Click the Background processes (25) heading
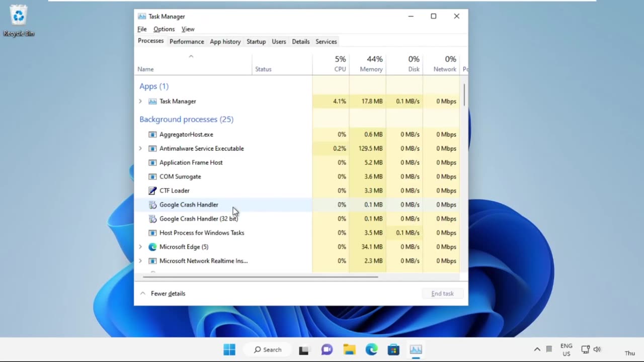This screenshot has width=644, height=362. (186, 119)
